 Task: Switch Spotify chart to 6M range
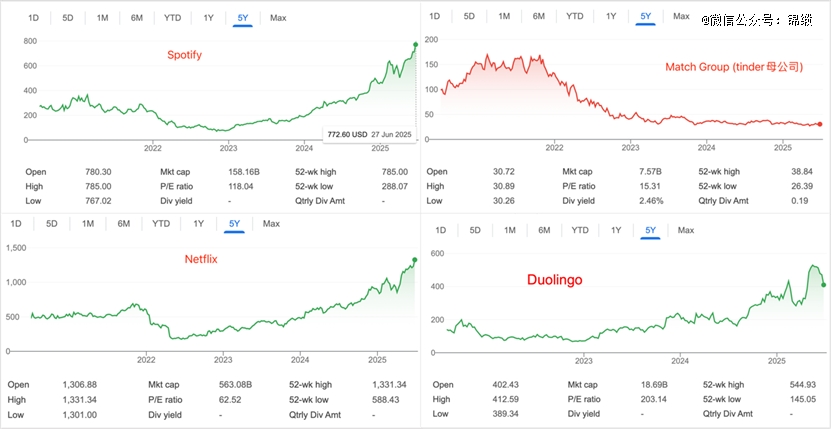pos(138,18)
